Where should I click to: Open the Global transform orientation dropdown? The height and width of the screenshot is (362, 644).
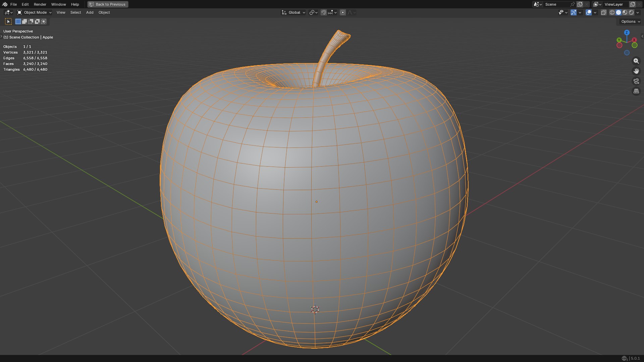[x=293, y=12]
